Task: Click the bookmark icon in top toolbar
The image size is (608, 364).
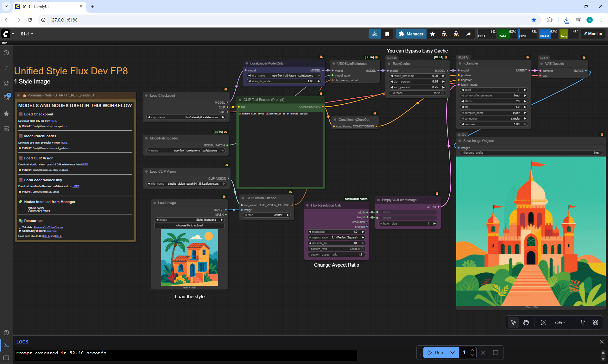Action: (x=387, y=34)
